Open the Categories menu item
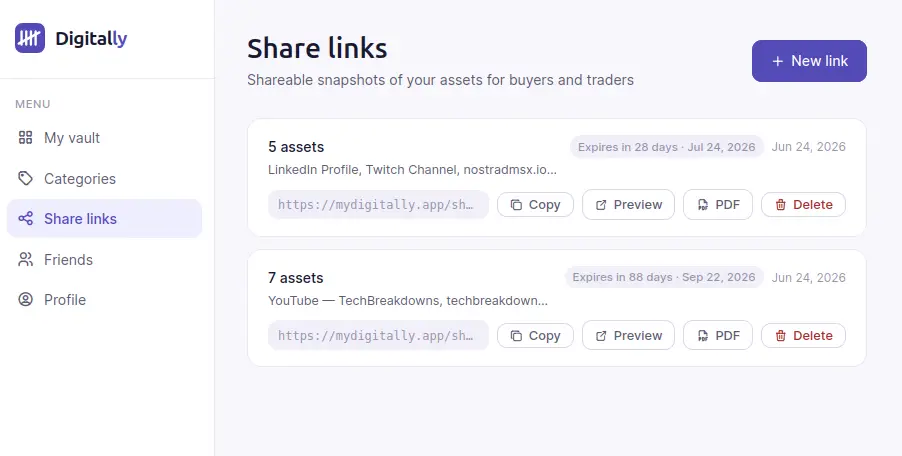Image resolution: width=902 pixels, height=456 pixels. 104,178
